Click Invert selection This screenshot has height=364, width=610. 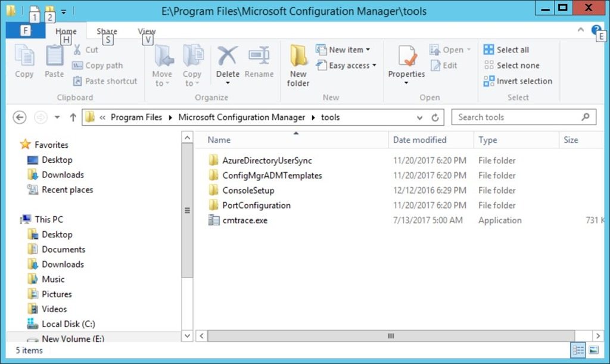tap(518, 81)
